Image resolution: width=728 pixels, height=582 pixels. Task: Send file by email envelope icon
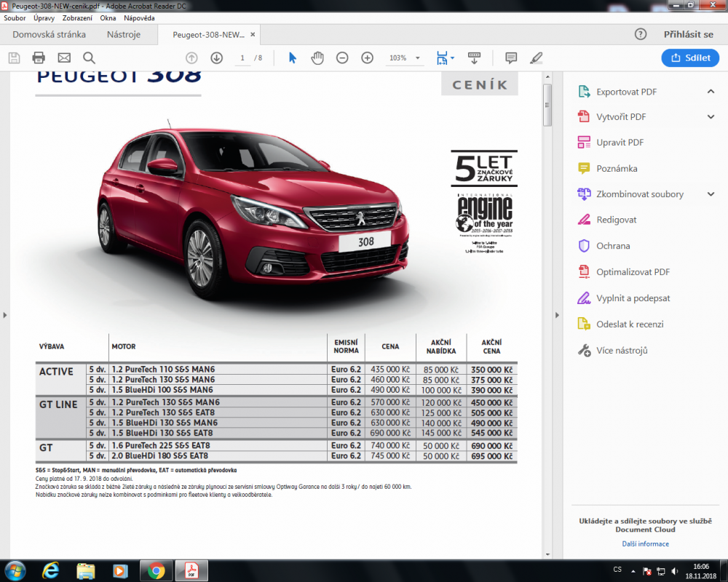point(64,58)
